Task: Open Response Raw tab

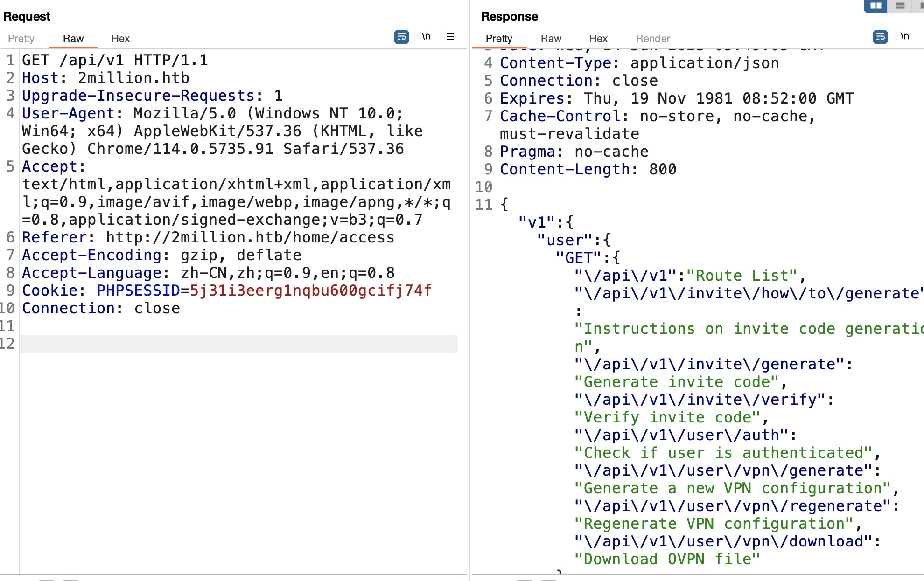Action: click(x=551, y=38)
